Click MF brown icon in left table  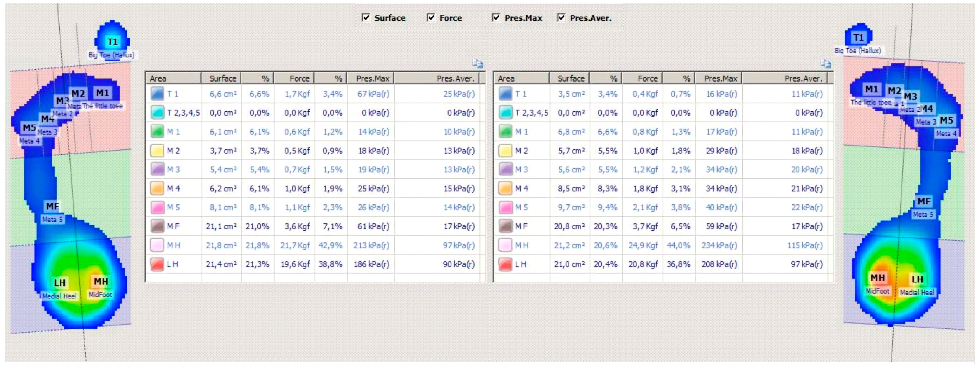tap(157, 227)
